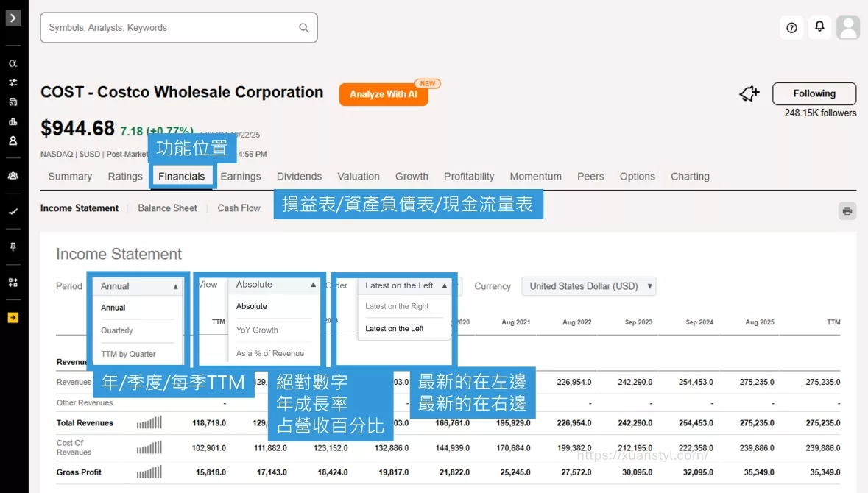
Task: Click the trending-line chart icon in the sidebar
Action: [x=13, y=211]
